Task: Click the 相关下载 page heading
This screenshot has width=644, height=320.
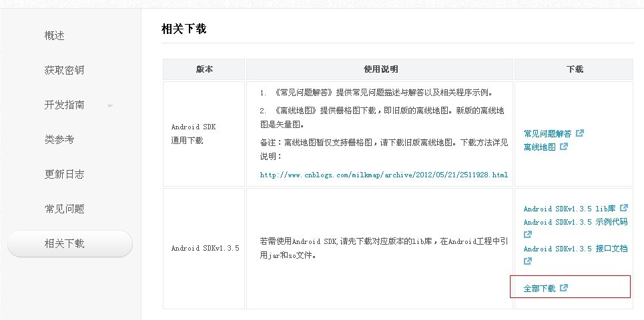Action: [184, 29]
